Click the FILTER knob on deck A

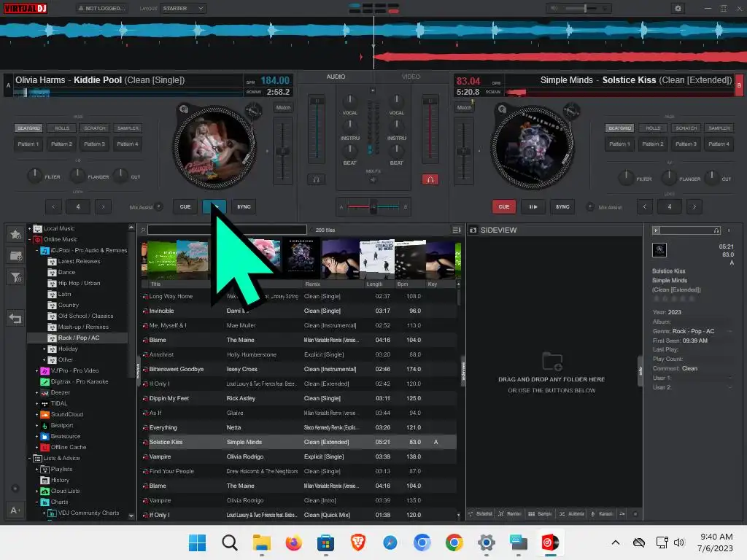[x=34, y=176]
